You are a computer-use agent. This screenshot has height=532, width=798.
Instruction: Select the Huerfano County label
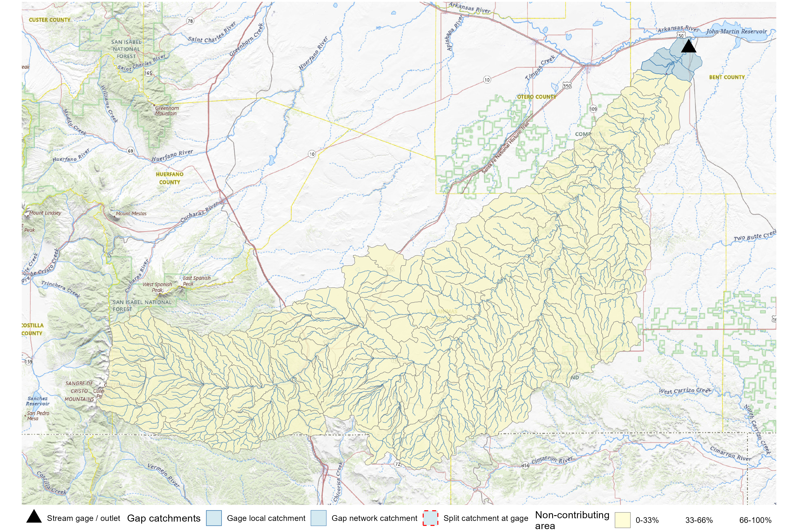pyautogui.click(x=170, y=178)
